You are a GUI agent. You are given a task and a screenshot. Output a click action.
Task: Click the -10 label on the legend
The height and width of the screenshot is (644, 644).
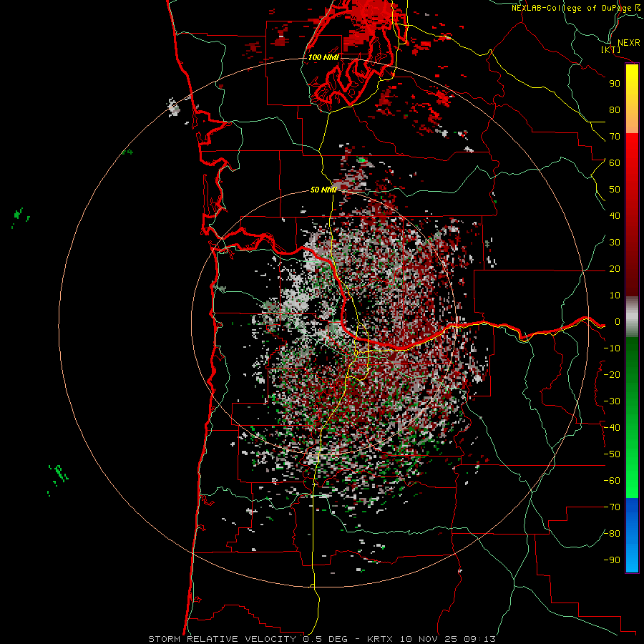click(x=612, y=348)
